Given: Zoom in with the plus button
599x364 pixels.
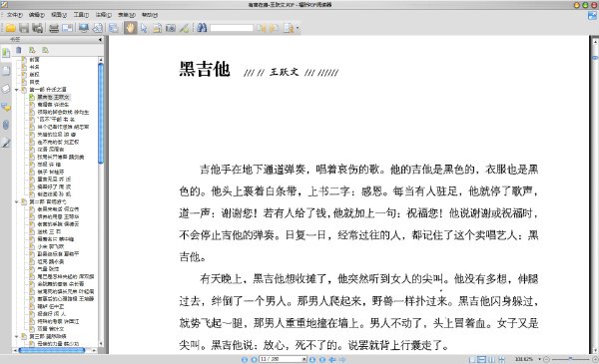Looking at the screenshot, I should (595, 359).
